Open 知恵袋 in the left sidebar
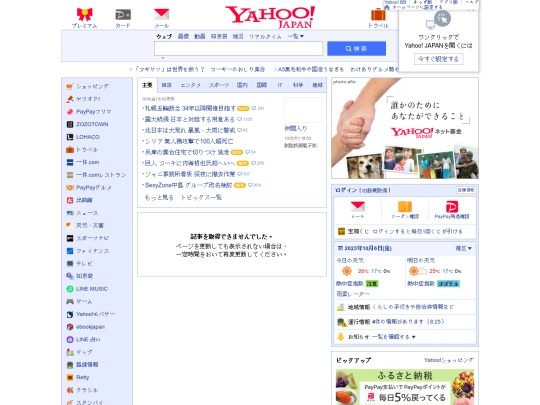540x405 pixels. 84,276
